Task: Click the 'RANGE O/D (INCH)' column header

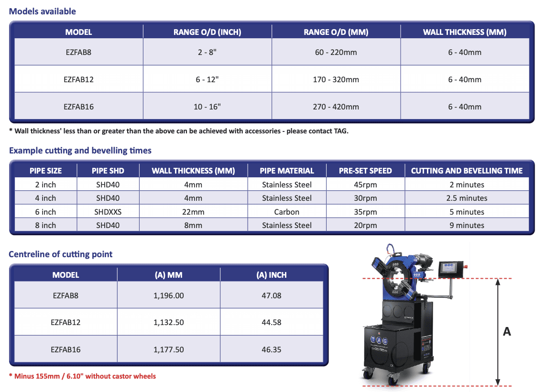Action: coord(207,32)
